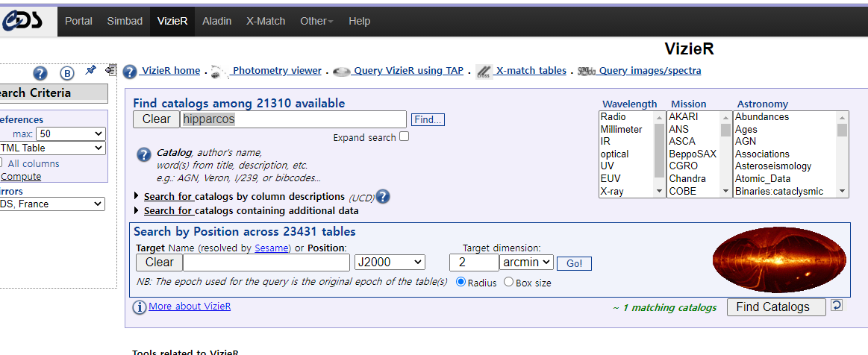This screenshot has width=868, height=355.
Task: Open the Query images/spectra link
Action: click(x=649, y=71)
